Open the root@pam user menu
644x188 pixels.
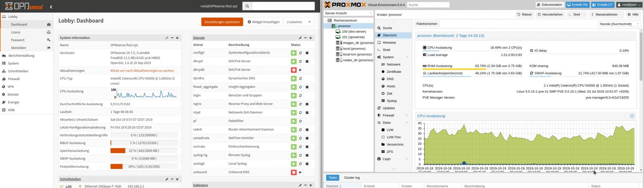629,5
